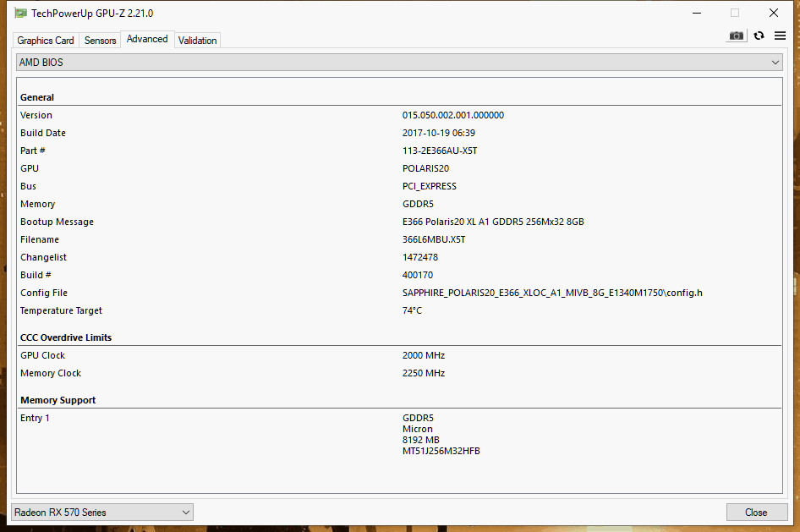Select the Advanced tab
This screenshot has width=800, height=532.
coord(147,39)
